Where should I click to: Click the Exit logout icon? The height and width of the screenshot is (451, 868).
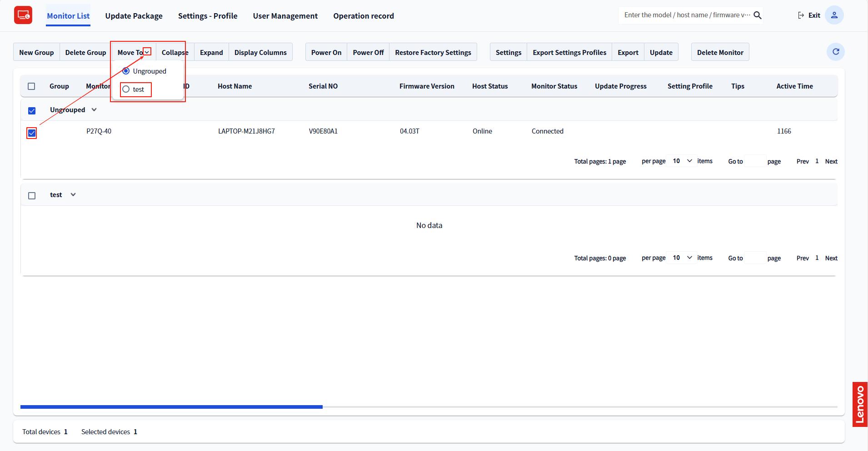point(801,15)
